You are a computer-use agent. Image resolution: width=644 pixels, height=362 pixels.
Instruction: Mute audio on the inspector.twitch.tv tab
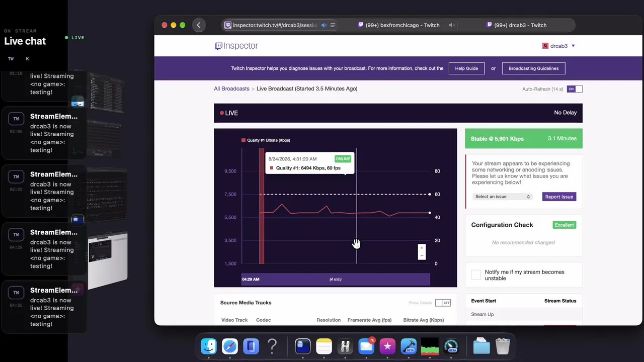tap(324, 25)
